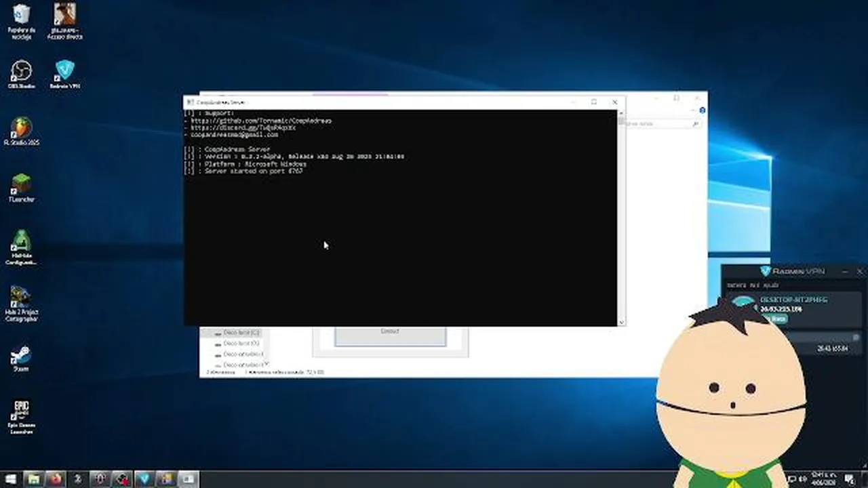Click the console scrollbar up arrow

(621, 114)
